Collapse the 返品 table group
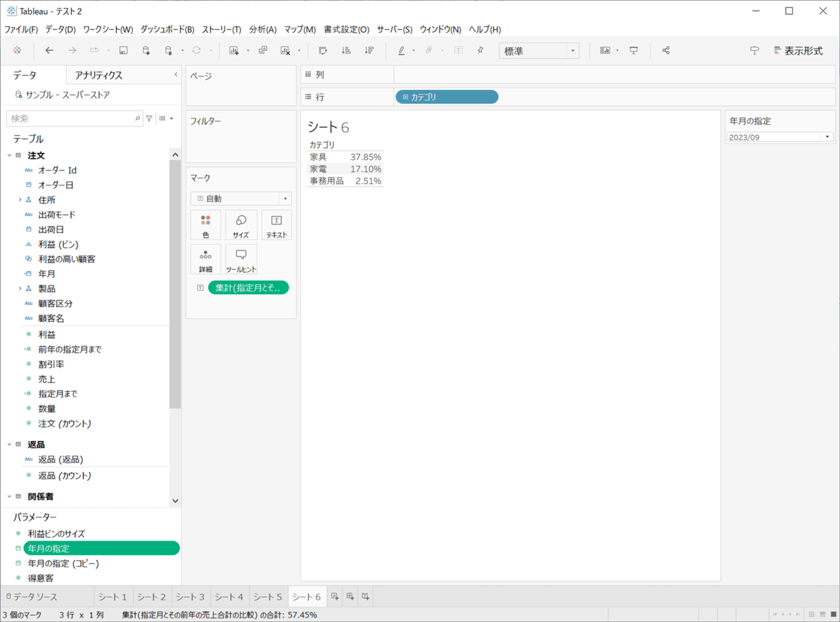The height and width of the screenshot is (622, 840). (9, 444)
